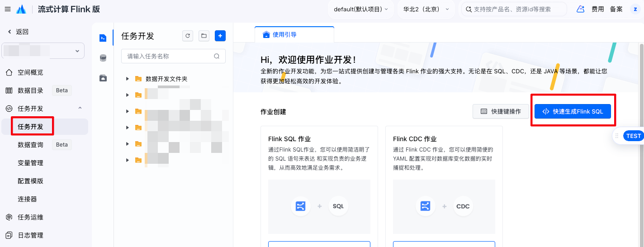
Task: Open the 华北2（北京）region dropdown
Action: coord(426,9)
